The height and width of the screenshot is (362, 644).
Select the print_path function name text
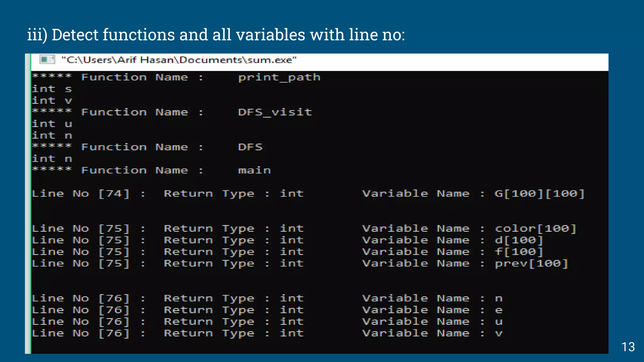click(x=279, y=77)
